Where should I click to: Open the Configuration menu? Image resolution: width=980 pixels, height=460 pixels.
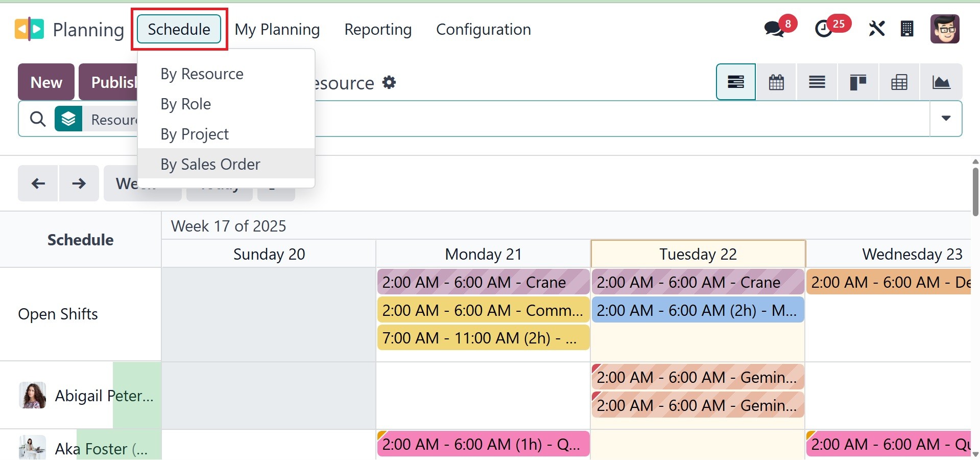coord(483,29)
